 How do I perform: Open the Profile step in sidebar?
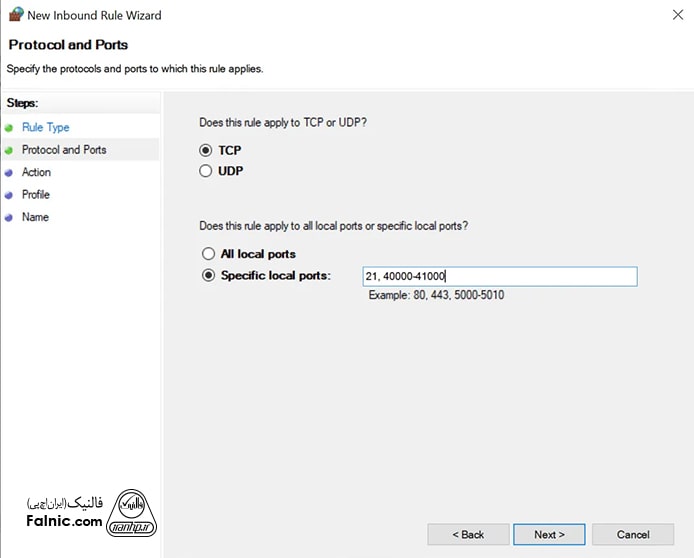point(36,195)
